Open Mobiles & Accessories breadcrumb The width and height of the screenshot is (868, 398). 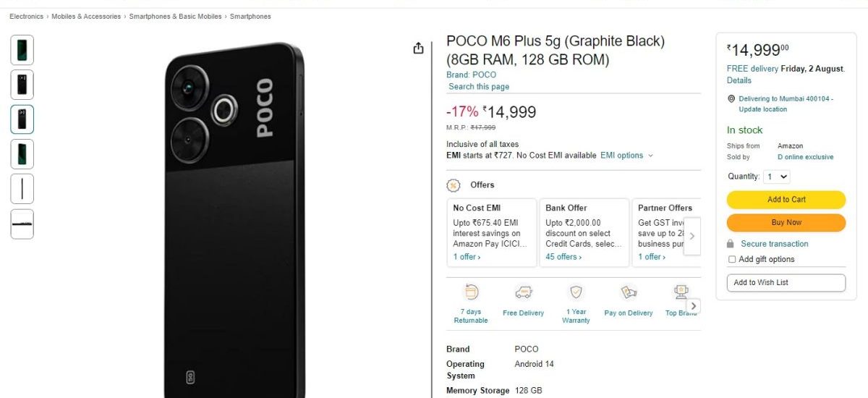[x=86, y=17]
